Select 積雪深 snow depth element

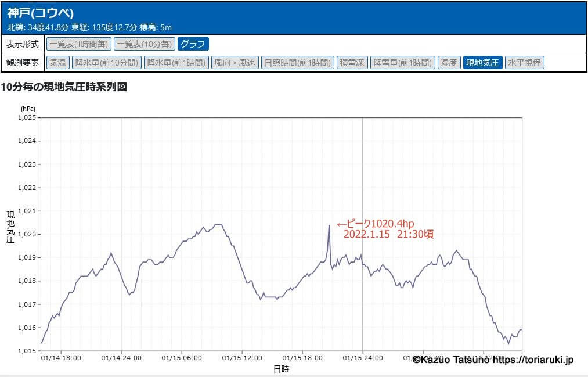tap(352, 63)
